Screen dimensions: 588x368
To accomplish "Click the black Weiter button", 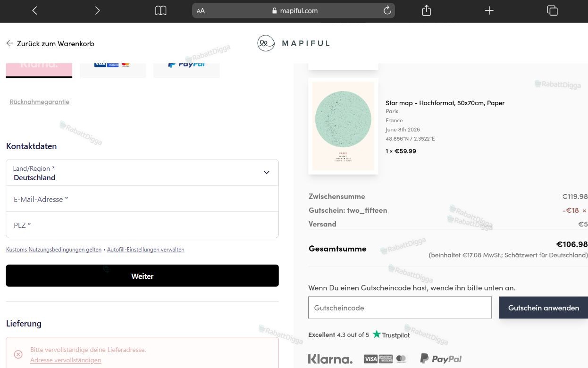I will 142,276.
